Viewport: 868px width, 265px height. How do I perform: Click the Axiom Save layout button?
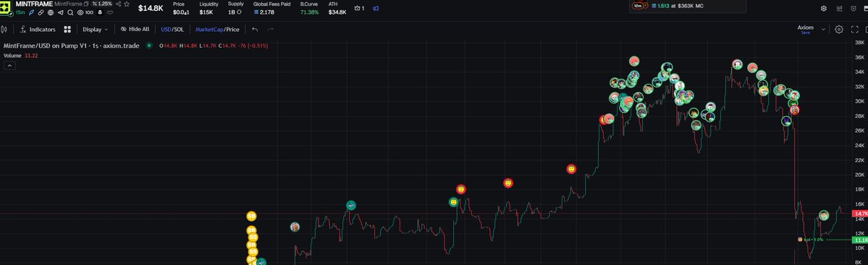pos(806,33)
